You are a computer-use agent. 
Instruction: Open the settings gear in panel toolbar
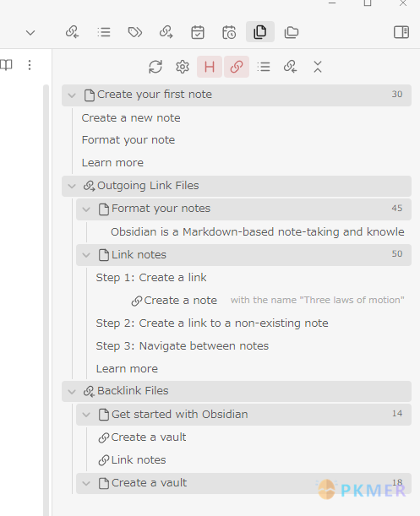(x=183, y=67)
